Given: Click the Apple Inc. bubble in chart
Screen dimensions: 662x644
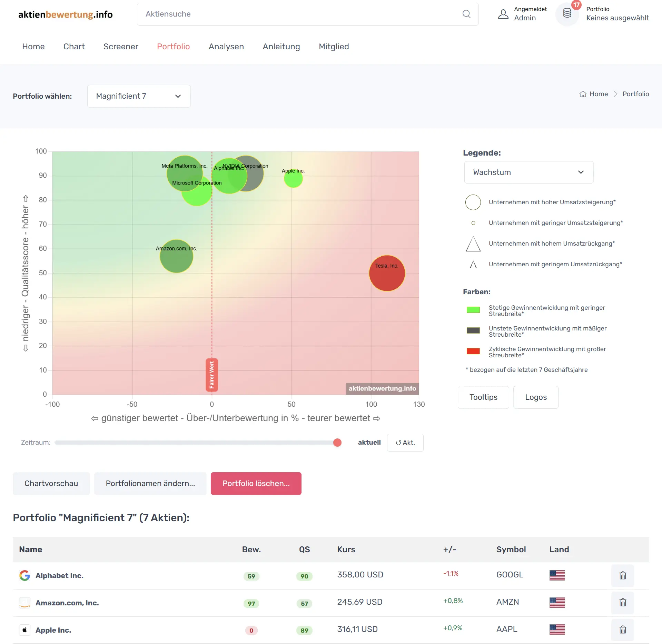Looking at the screenshot, I should pos(293,178).
